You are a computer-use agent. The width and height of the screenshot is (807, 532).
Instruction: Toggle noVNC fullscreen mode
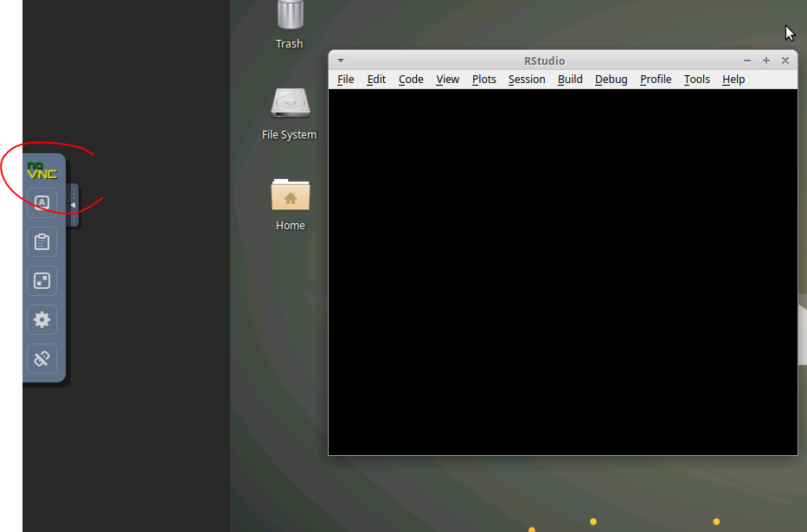[42, 280]
